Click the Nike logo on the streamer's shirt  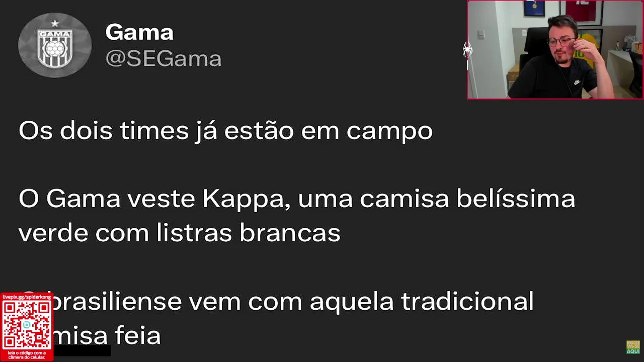point(577,81)
